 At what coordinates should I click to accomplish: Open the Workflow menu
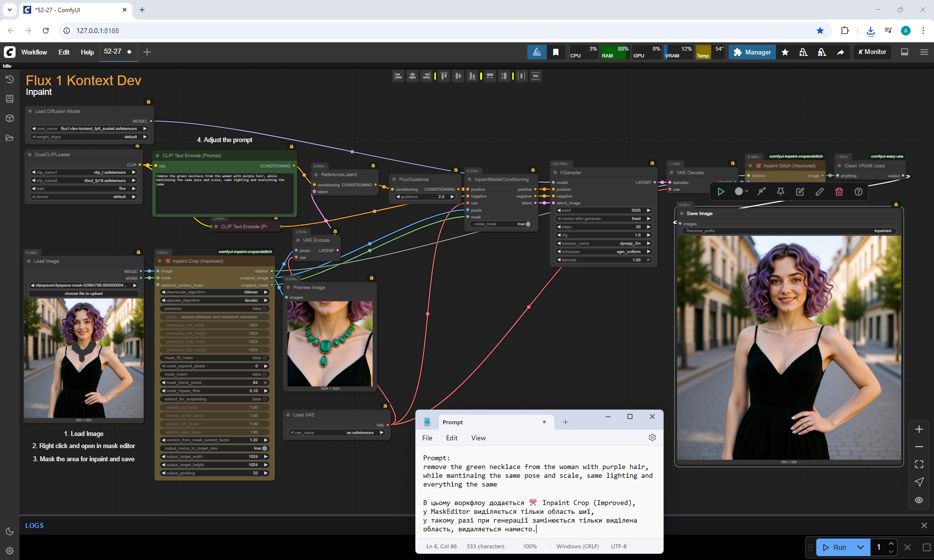coord(34,52)
